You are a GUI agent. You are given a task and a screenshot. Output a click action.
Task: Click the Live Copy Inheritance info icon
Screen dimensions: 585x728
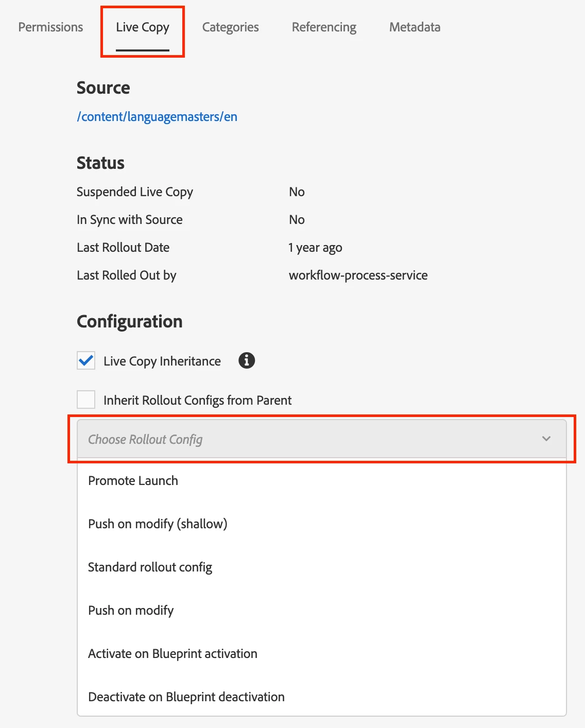tap(247, 360)
